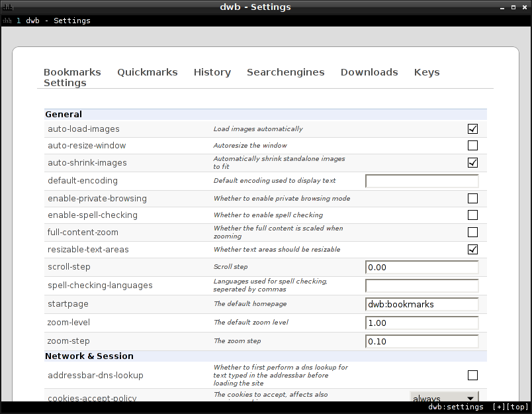Click the dwb icon in the window title bar
This screenshot has height=414, width=532.
[7, 7]
